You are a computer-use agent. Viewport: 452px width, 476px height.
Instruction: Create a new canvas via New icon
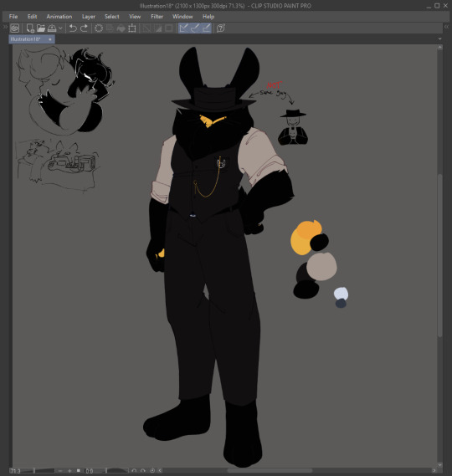click(30, 28)
